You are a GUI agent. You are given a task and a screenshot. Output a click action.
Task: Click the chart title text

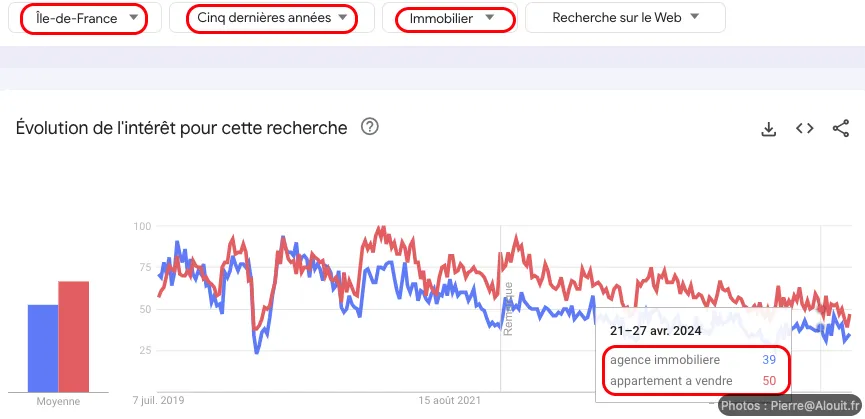[182, 128]
